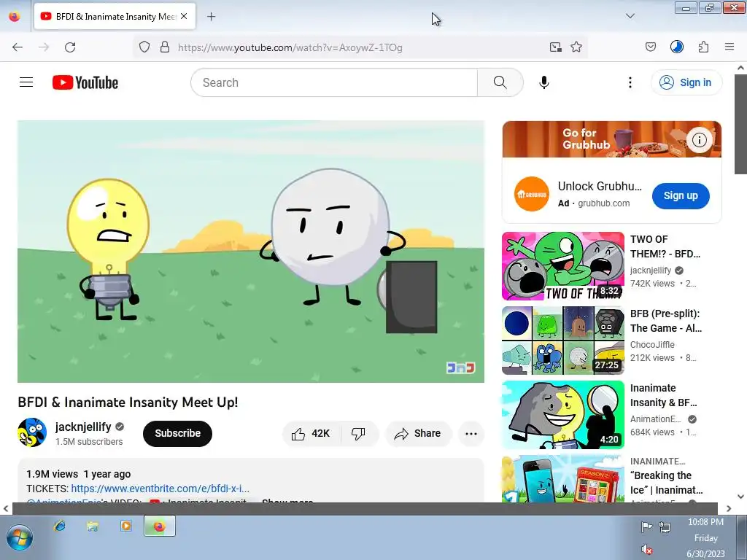Image resolution: width=747 pixels, height=560 pixels.
Task: Dislike the video with thumbs down
Action: tap(358, 433)
